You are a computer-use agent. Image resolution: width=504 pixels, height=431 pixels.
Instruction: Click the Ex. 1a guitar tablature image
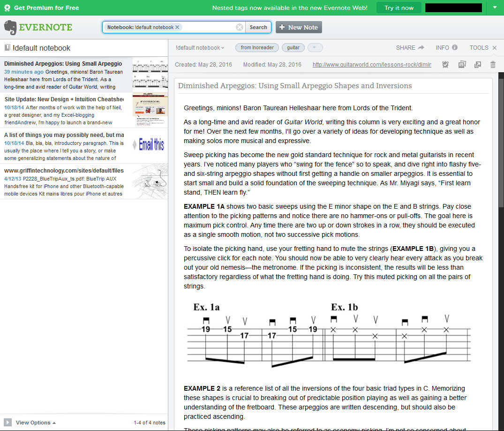255,334
